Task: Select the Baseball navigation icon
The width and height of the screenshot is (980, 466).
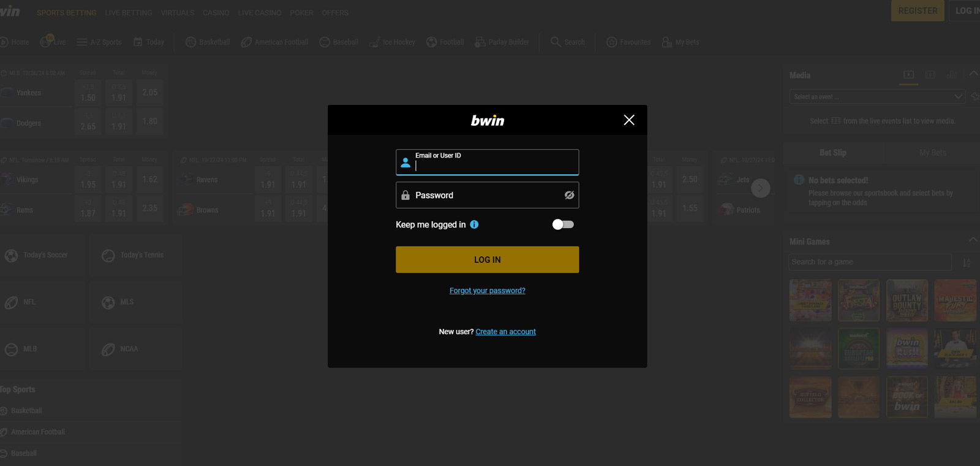Action: 325,42
